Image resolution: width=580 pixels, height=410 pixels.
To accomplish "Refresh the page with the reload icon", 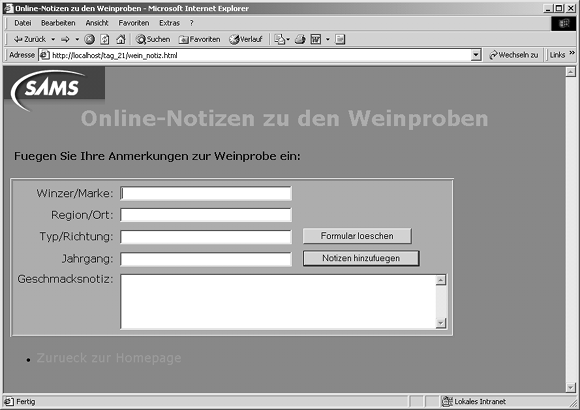I will (x=105, y=39).
